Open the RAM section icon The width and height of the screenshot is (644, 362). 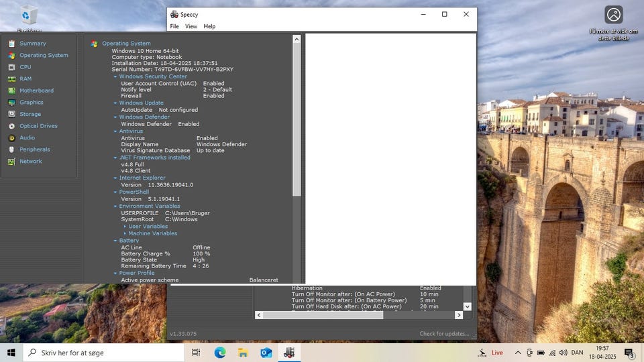[11, 79]
